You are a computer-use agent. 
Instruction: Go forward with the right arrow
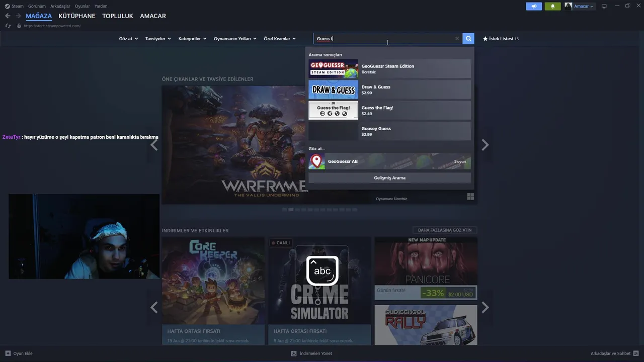coord(19,16)
